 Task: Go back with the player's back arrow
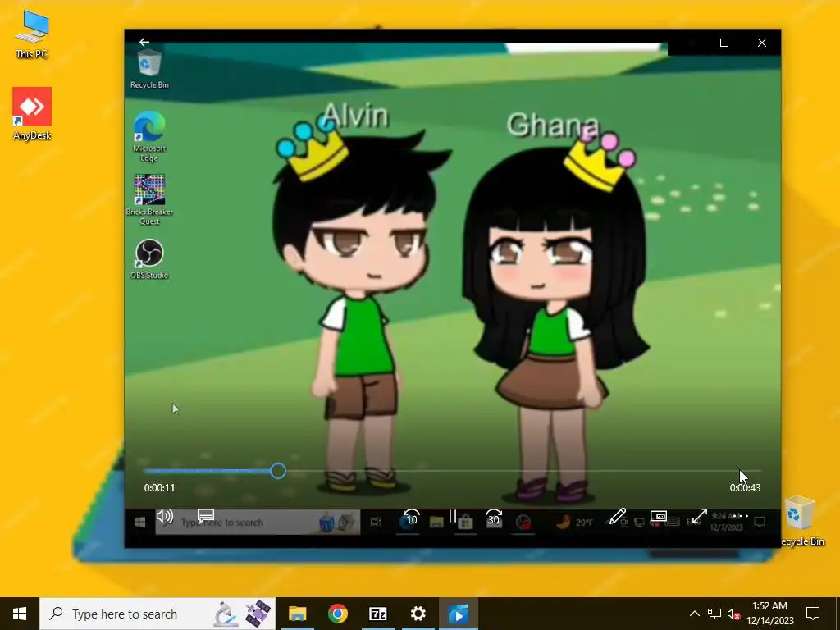(x=144, y=42)
